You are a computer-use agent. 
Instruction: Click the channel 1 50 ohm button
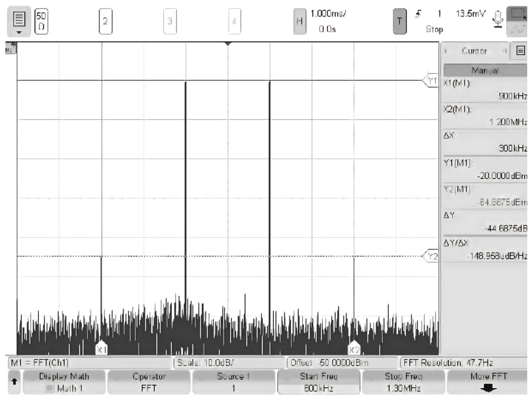[41, 21]
